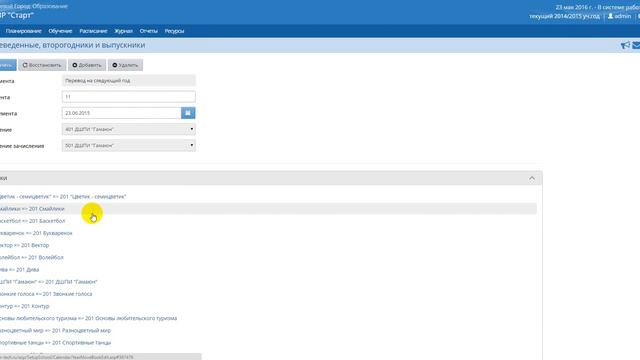Open the Планирование menu

(x=24, y=31)
